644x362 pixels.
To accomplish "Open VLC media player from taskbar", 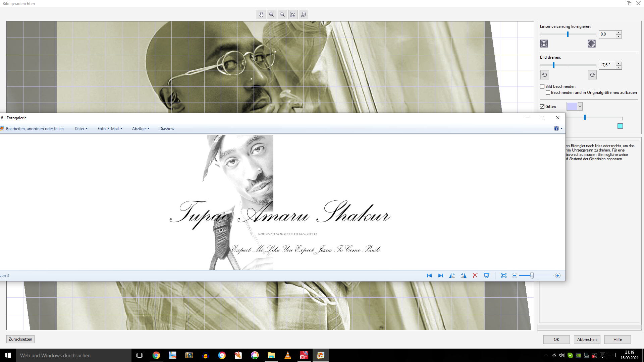I will (288, 355).
